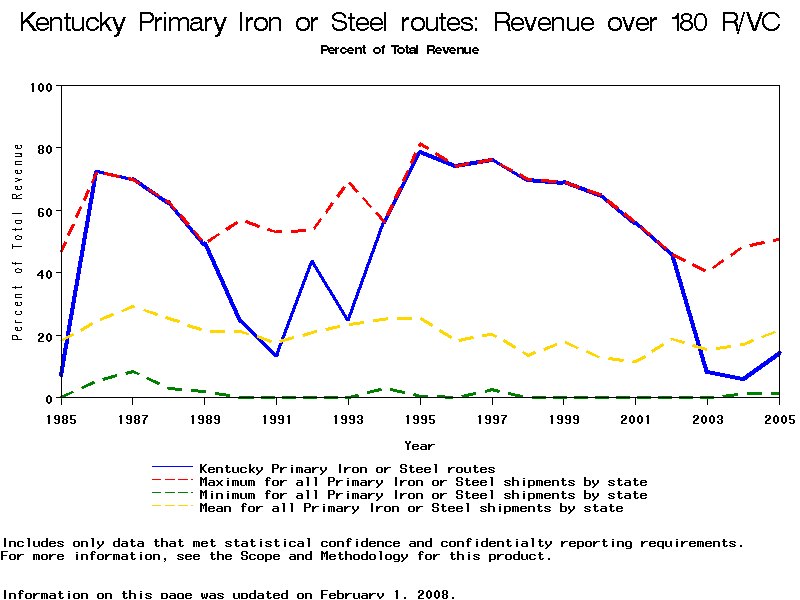This screenshot has width=800, height=600.
Task: Click the chart title about Kentucky routes
Action: pos(400,23)
